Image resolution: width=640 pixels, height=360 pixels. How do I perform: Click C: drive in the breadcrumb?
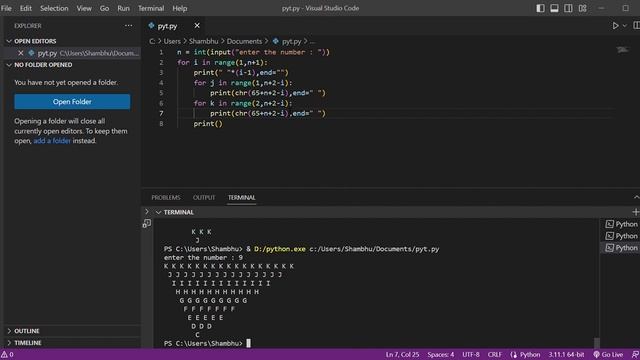click(x=152, y=41)
